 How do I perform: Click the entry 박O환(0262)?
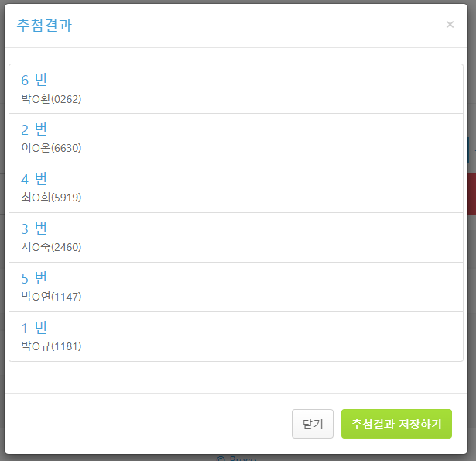point(51,99)
